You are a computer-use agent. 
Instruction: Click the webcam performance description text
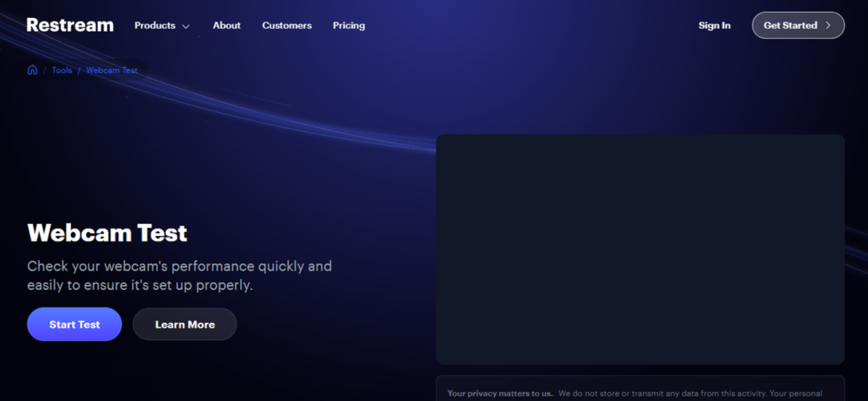pyautogui.click(x=179, y=275)
